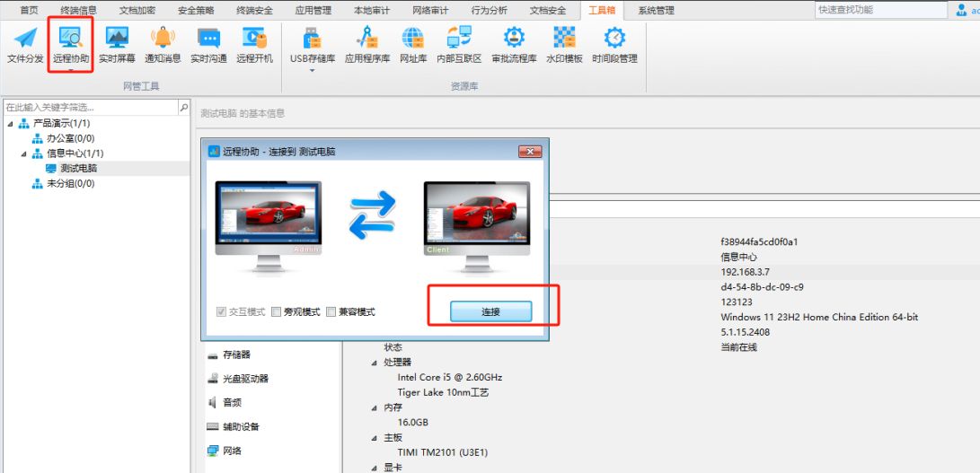Click the 远程开机 remote power-on icon
Viewport: 980px width, 473px height.
254,39
